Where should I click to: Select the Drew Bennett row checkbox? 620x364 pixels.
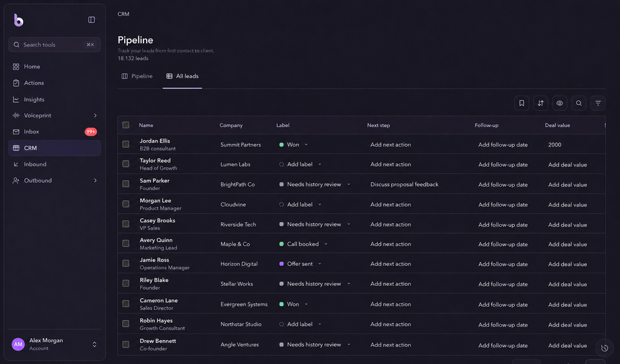(x=126, y=344)
